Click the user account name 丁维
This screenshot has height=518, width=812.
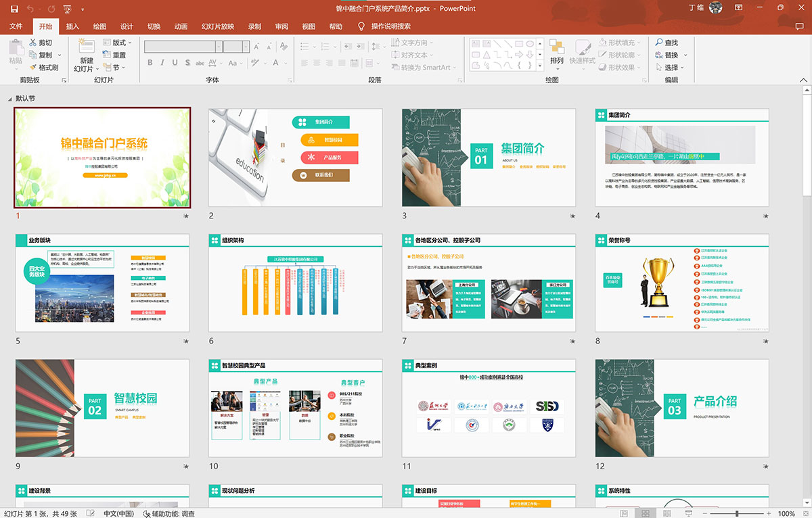pos(697,8)
